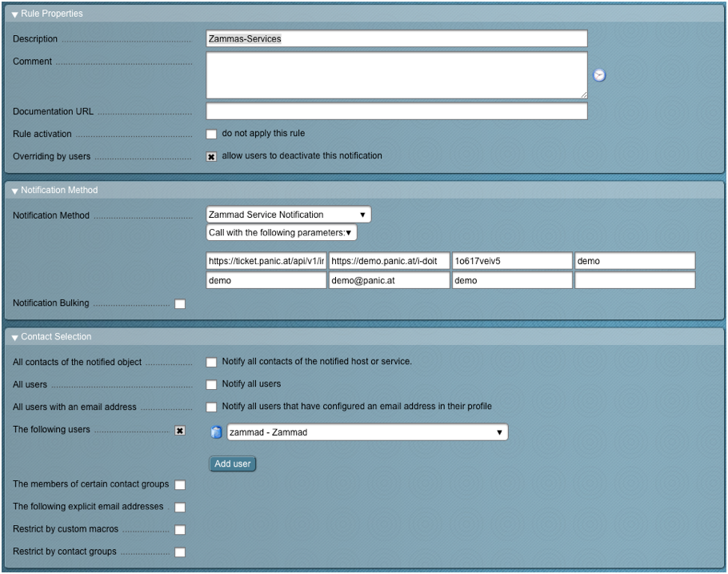Collapse the Rule Properties section
This screenshot has height=574, width=728.
pyautogui.click(x=15, y=14)
